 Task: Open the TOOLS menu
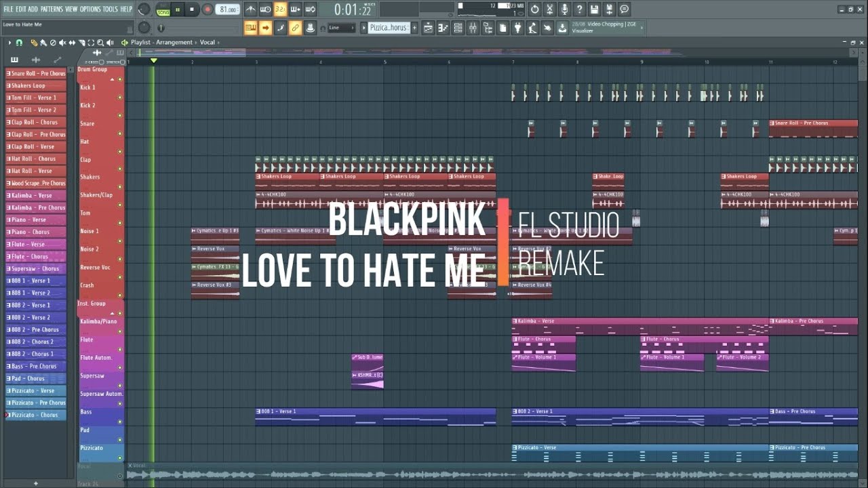(x=110, y=9)
